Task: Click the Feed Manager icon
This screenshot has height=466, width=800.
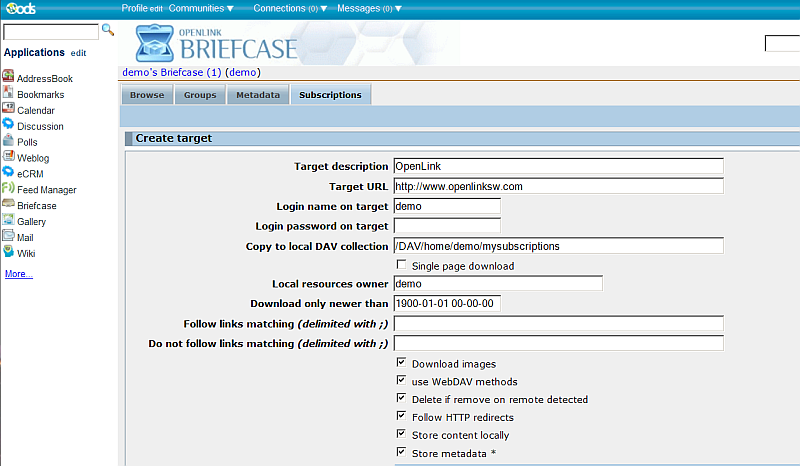Action: click(x=9, y=189)
